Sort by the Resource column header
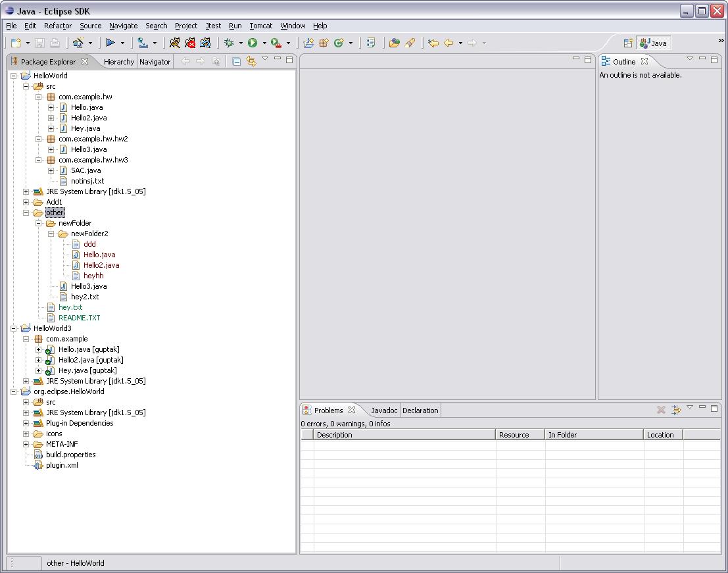 coord(520,435)
